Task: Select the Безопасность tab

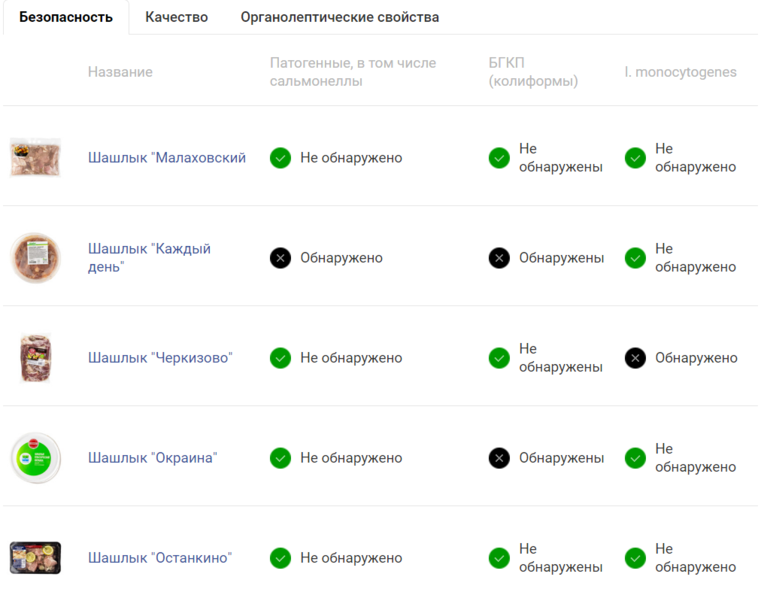Action: tap(66, 17)
